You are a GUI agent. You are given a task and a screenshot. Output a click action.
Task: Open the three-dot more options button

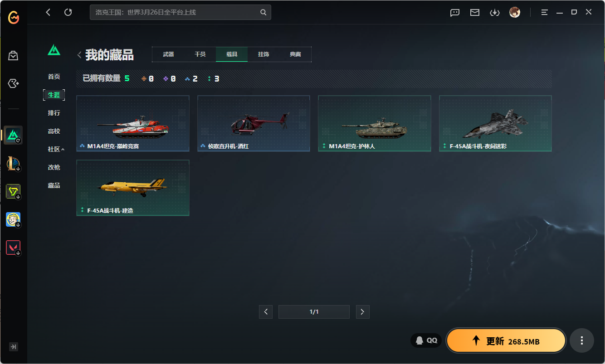[x=582, y=340]
